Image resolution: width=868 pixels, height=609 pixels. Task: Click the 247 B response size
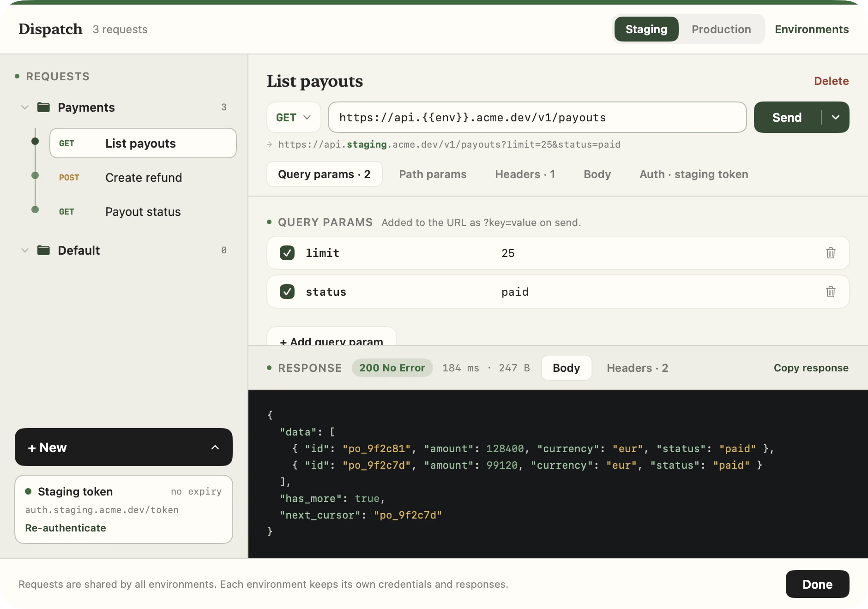[514, 368]
